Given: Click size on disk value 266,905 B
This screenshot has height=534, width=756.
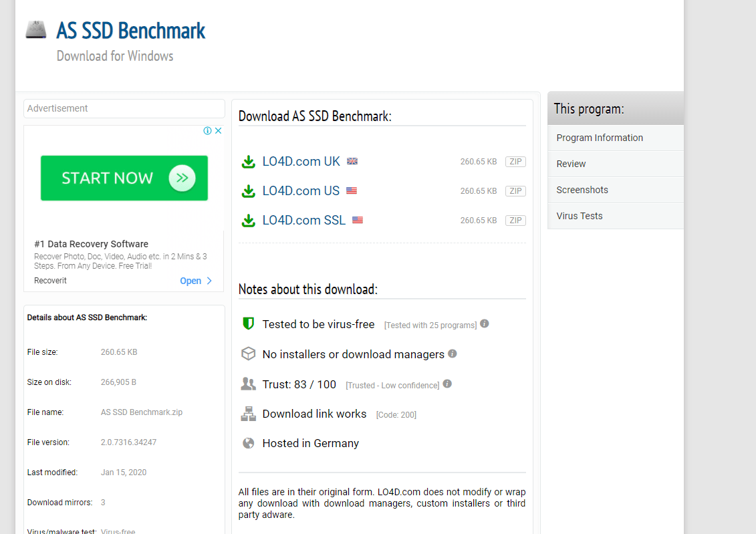Looking at the screenshot, I should [x=118, y=382].
